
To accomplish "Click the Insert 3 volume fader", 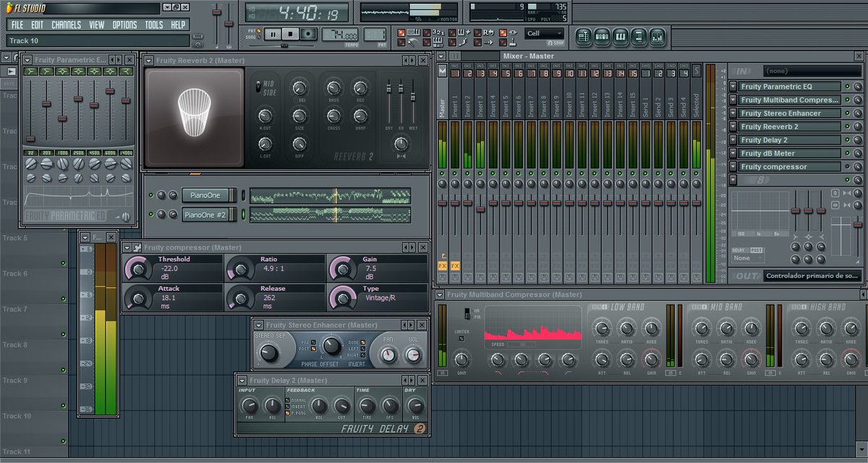I will [x=480, y=209].
